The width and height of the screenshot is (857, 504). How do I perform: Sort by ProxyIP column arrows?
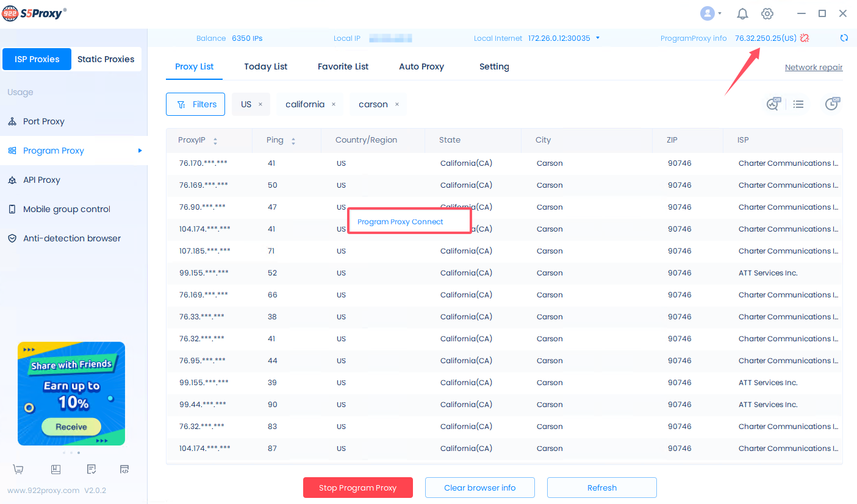(x=215, y=141)
